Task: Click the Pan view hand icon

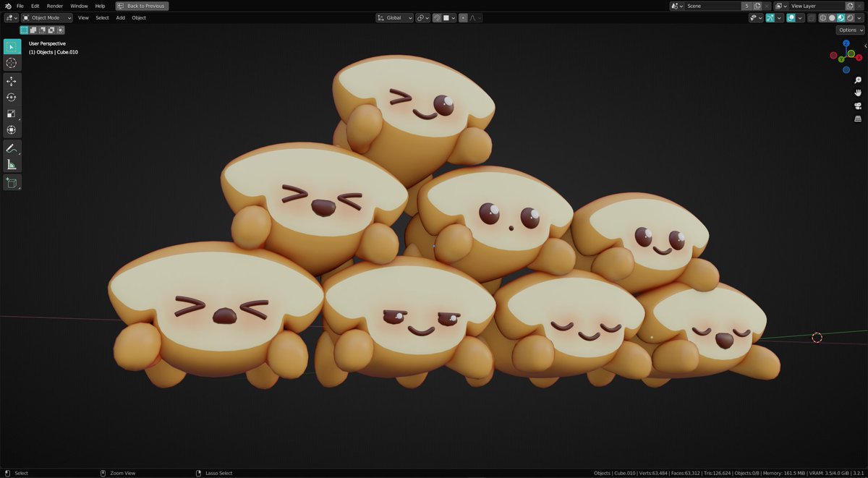Action: [x=858, y=93]
